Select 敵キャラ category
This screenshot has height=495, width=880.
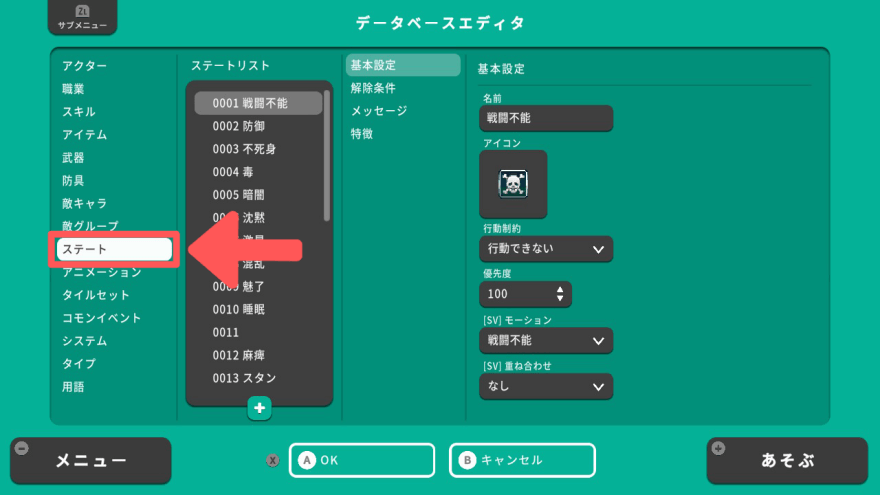point(85,203)
